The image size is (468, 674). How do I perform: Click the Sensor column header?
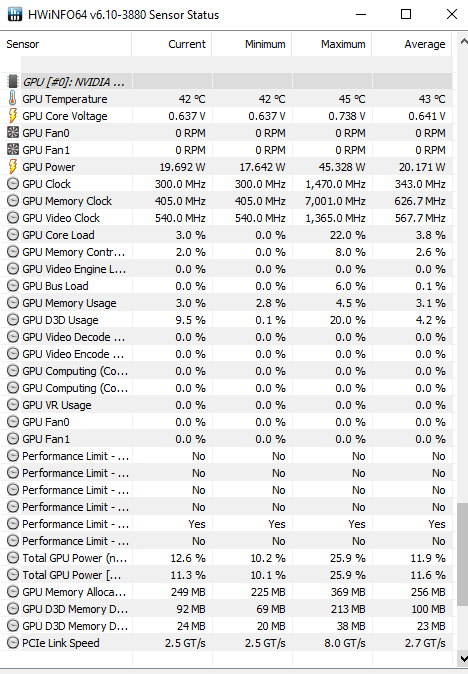(66, 44)
